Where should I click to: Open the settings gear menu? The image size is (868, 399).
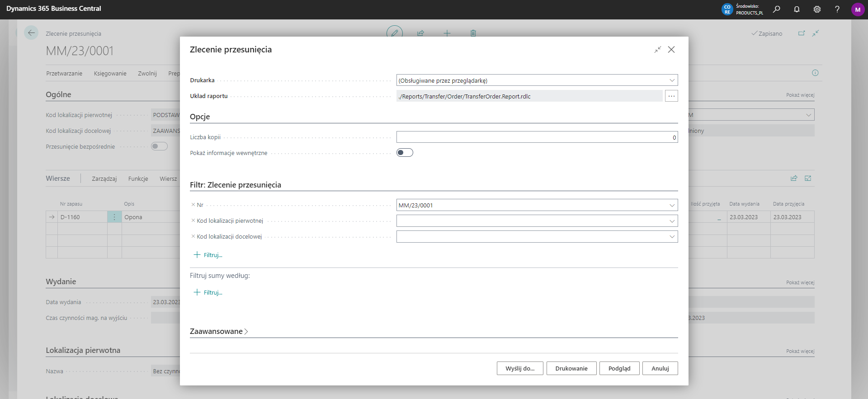(x=817, y=9)
